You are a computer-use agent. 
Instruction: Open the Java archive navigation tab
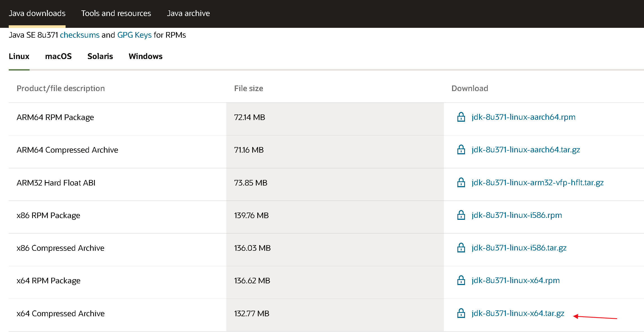(x=188, y=13)
